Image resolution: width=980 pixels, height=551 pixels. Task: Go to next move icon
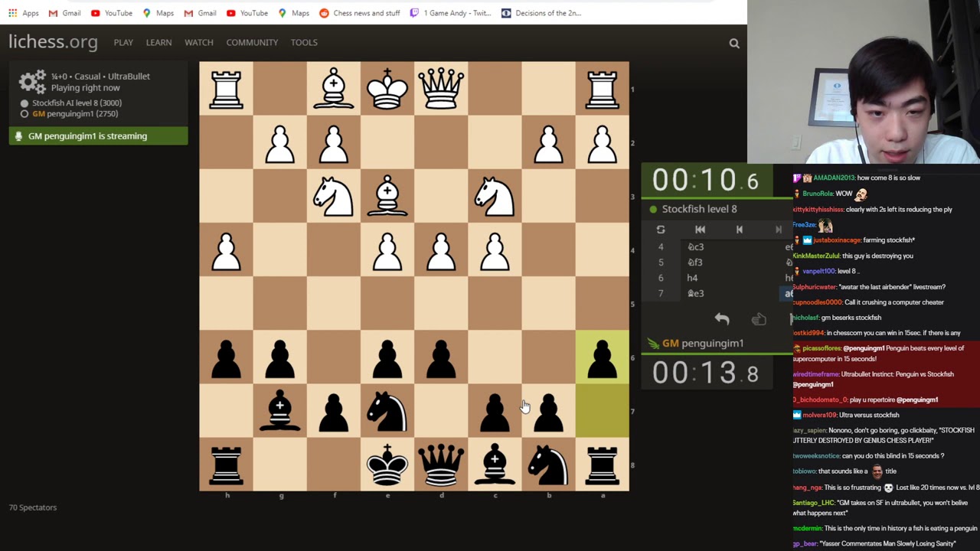[778, 230]
